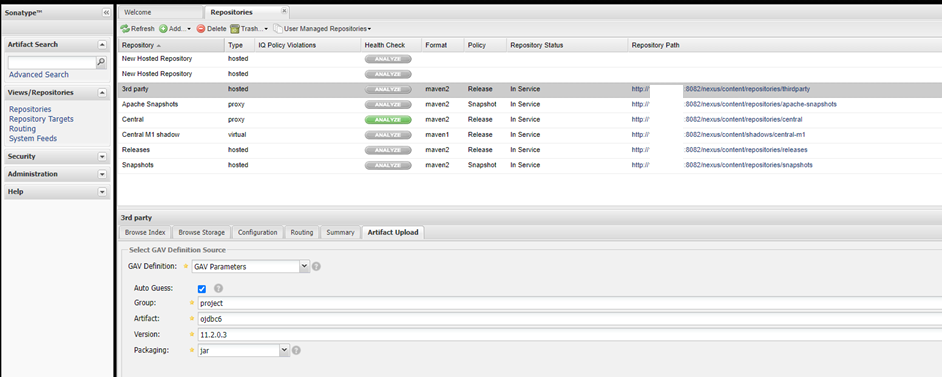Click Analyze for Central M1 shadow

tap(387, 135)
